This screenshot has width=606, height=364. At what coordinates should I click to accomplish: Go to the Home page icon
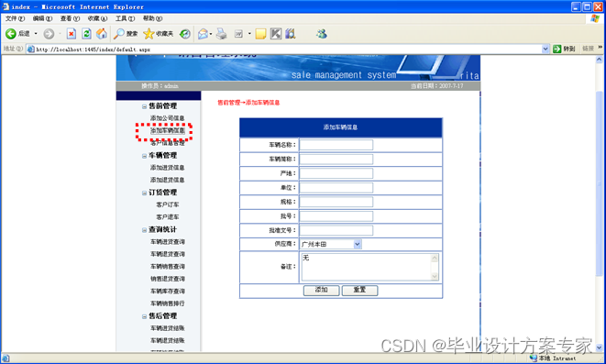[x=102, y=34]
